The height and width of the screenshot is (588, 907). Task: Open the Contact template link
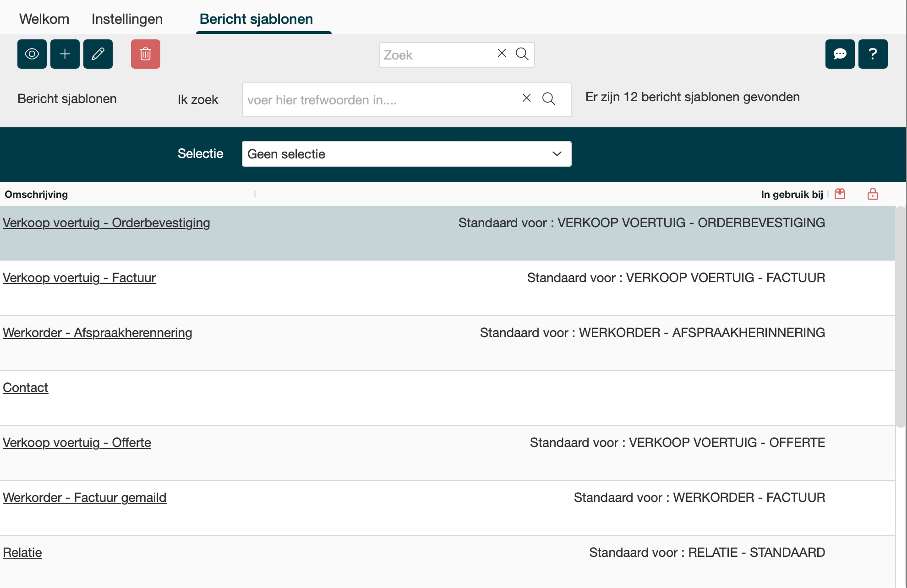pyautogui.click(x=26, y=388)
